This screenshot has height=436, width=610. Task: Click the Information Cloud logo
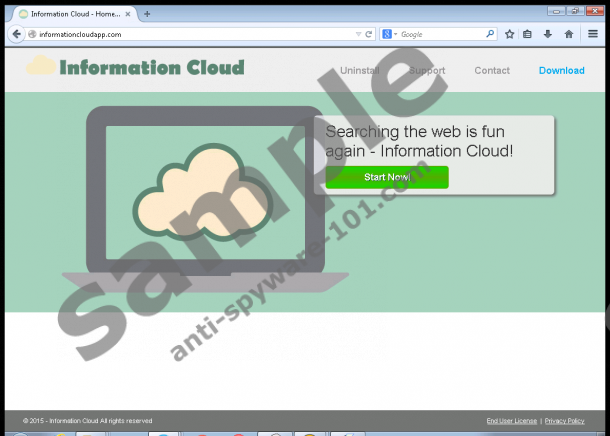(x=136, y=68)
